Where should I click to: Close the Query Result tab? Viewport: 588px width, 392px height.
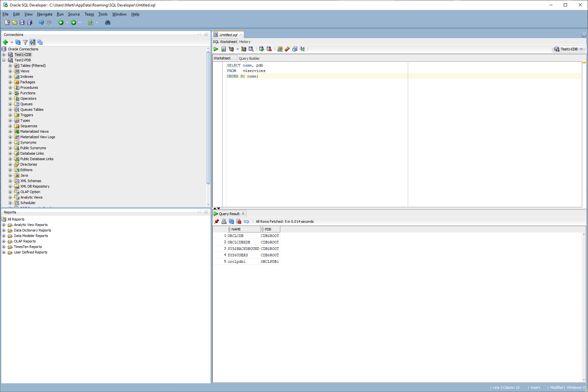(x=243, y=213)
